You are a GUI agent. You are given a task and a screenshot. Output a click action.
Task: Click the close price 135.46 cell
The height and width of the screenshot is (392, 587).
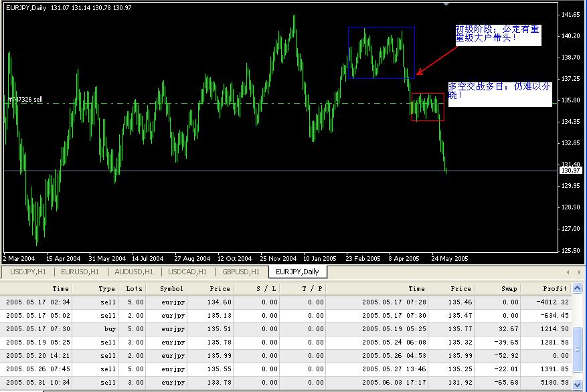(x=460, y=302)
